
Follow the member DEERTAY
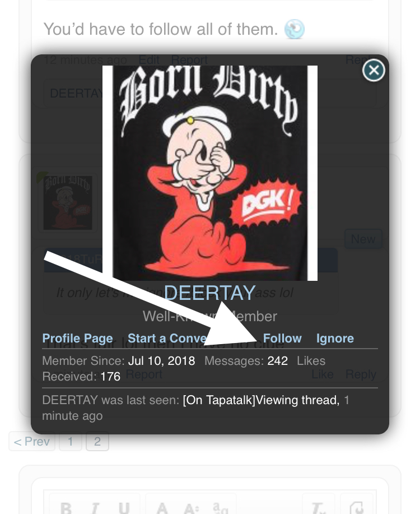[x=282, y=338]
